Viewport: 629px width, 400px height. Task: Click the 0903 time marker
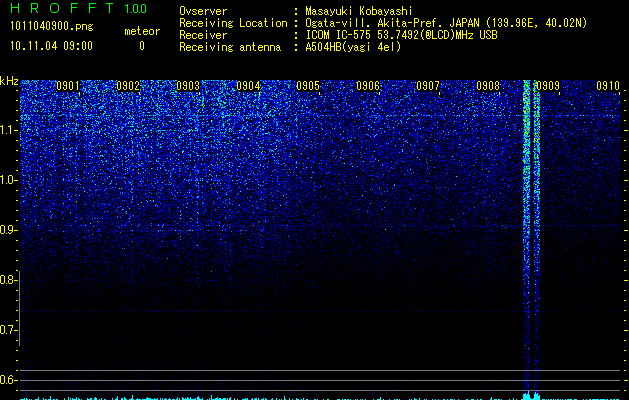pyautogui.click(x=188, y=86)
